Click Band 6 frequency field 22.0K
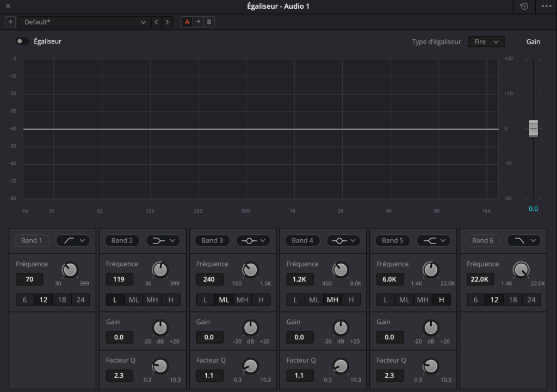 click(480, 279)
